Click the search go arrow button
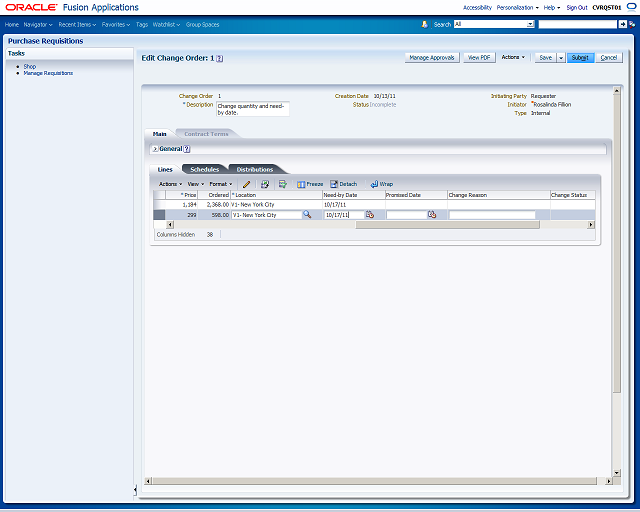Viewport: 640px width, 512px height. coord(622,24)
